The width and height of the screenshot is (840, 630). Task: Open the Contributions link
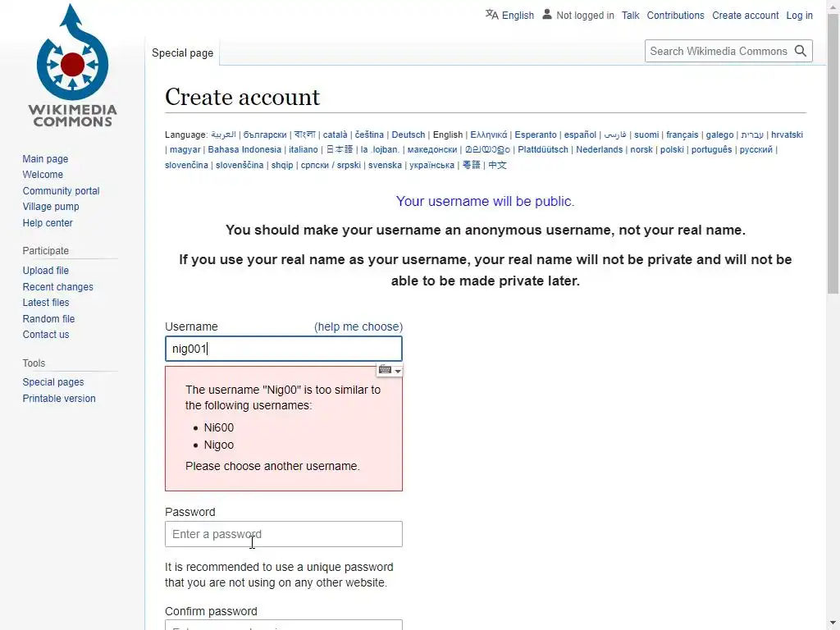point(675,16)
